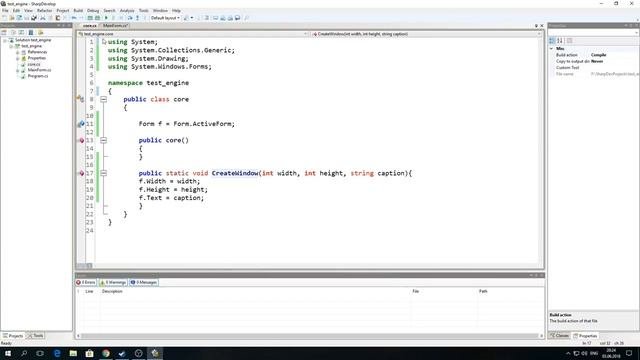Collapse the core() constructor code fold
Image resolution: width=640 pixels, height=360 pixels.
(x=104, y=140)
